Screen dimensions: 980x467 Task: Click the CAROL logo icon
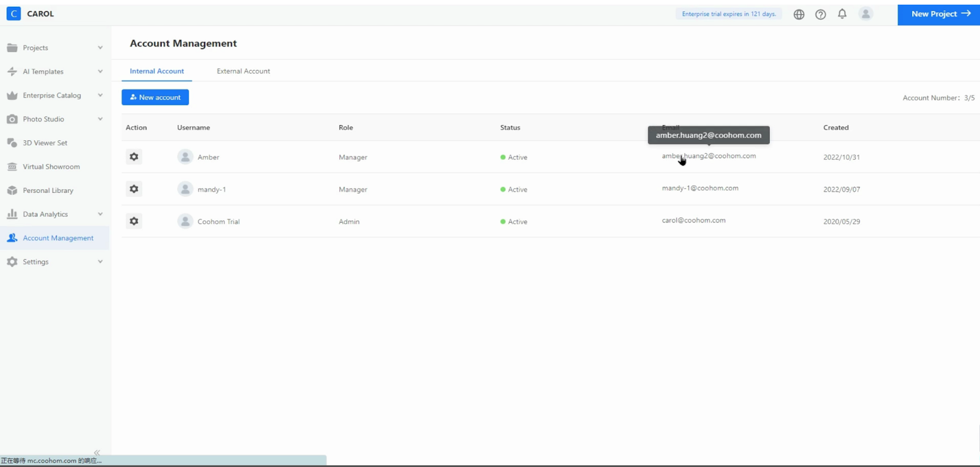click(x=13, y=13)
